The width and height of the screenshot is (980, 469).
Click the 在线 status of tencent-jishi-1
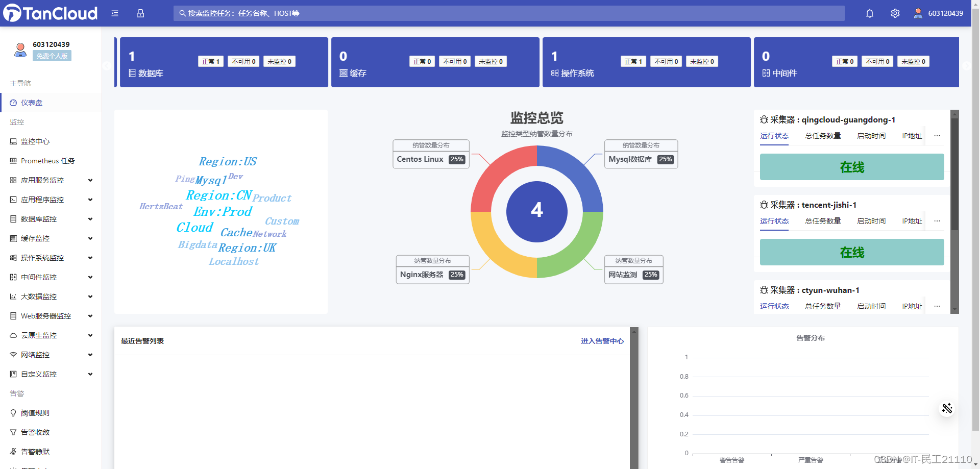[852, 252]
